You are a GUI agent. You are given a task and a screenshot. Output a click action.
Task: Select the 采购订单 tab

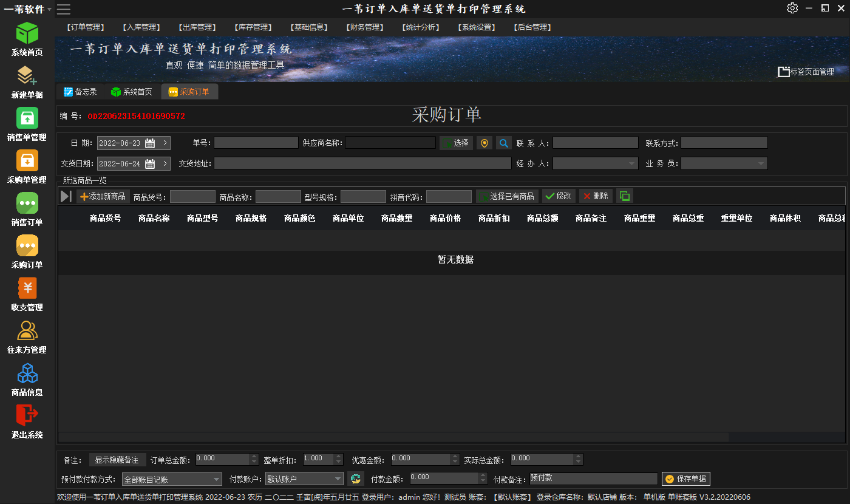189,92
